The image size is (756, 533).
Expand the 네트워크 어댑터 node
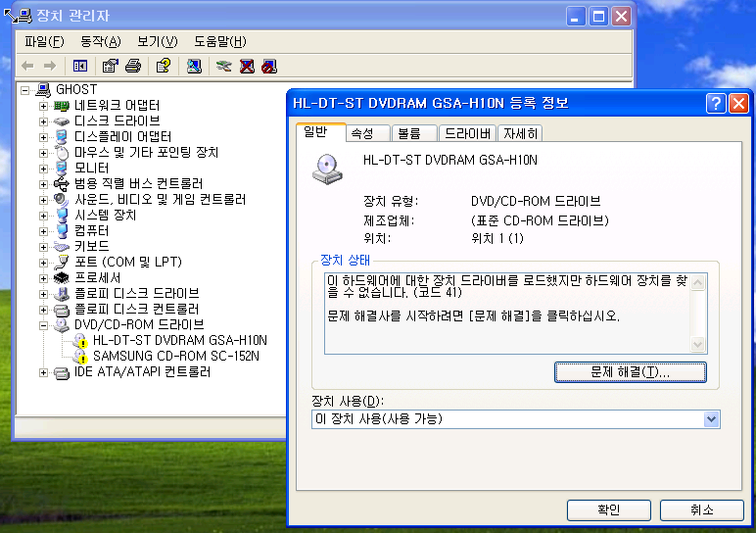coord(43,106)
